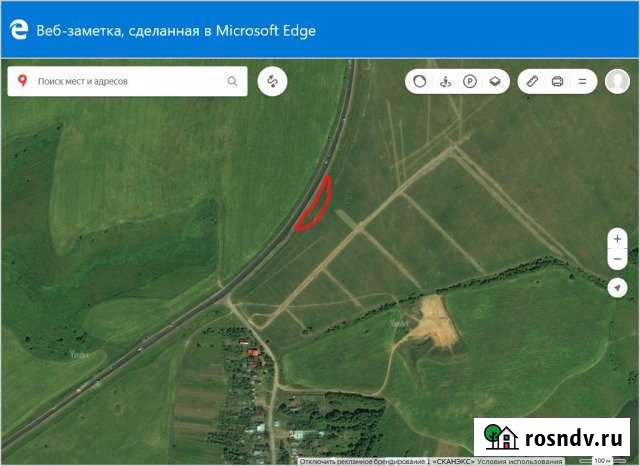Toggle the parking layer icon

[469, 81]
